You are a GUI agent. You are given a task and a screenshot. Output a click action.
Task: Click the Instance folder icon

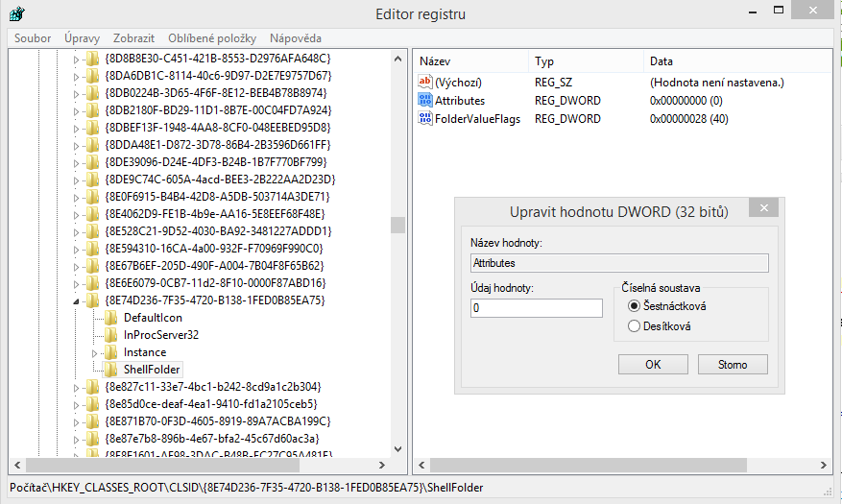click(x=111, y=352)
